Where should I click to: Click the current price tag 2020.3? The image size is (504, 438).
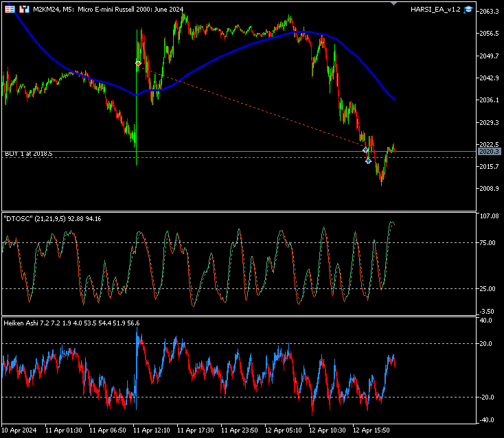click(489, 151)
